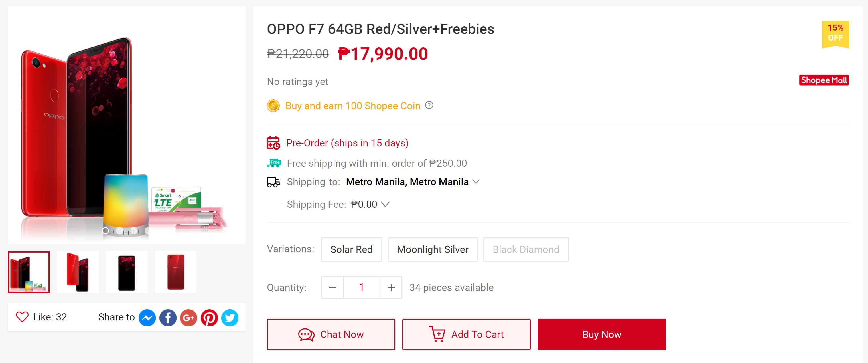Choose Black Diamond variation
The image size is (868, 363).
[x=526, y=249]
